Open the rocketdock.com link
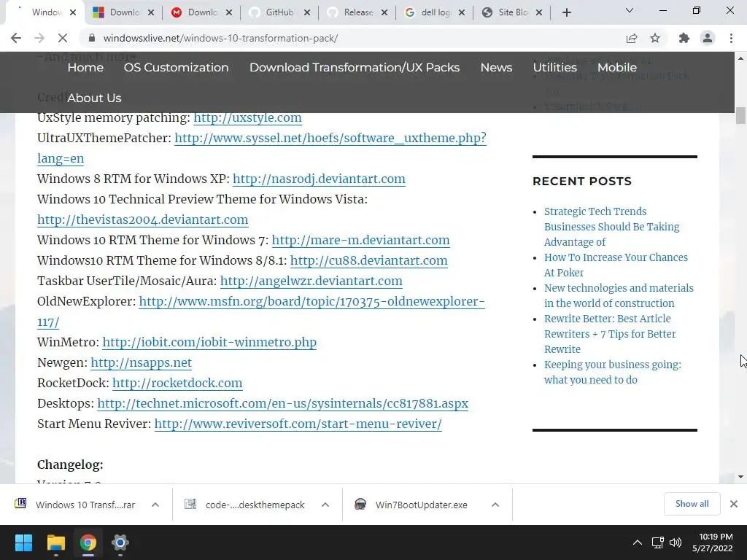The width and height of the screenshot is (747, 560). pyautogui.click(x=177, y=384)
